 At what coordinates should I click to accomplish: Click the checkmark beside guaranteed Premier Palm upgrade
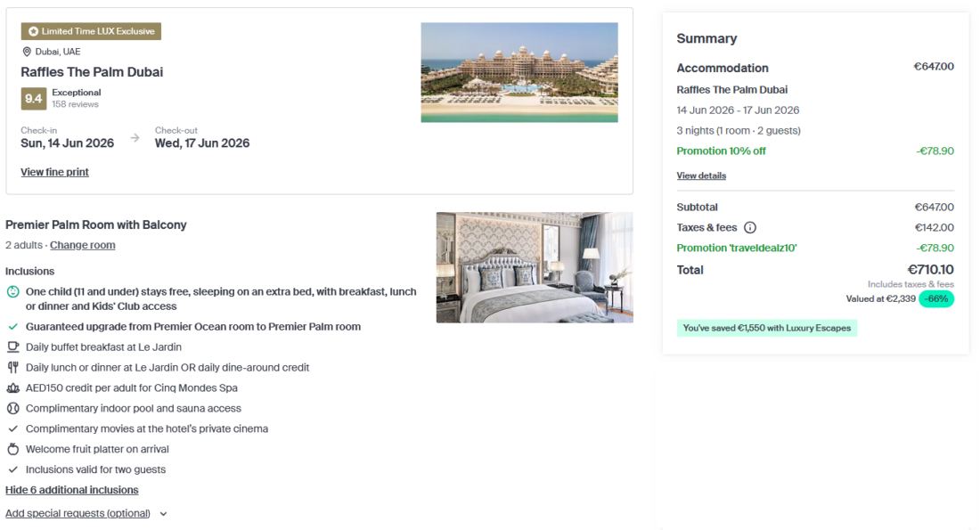12,327
